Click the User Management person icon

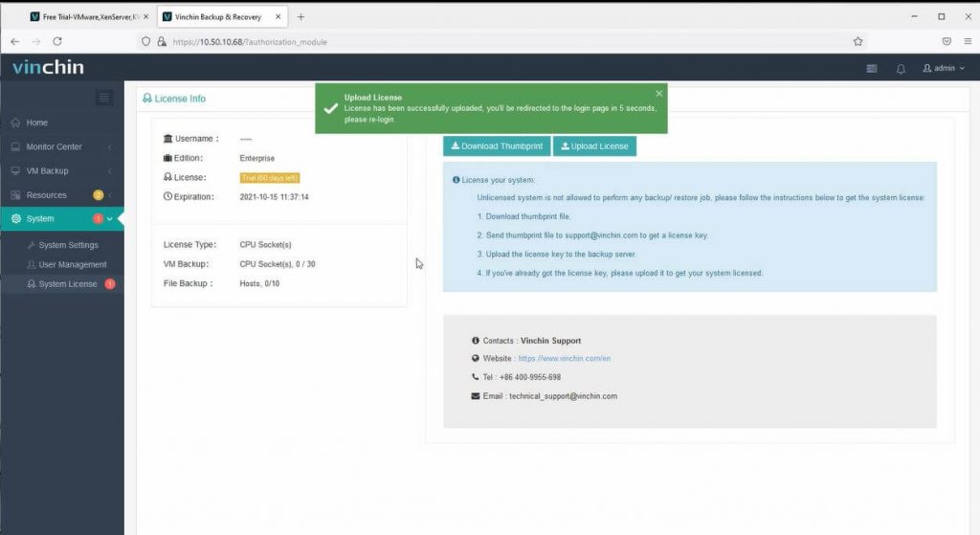pyautogui.click(x=32, y=264)
